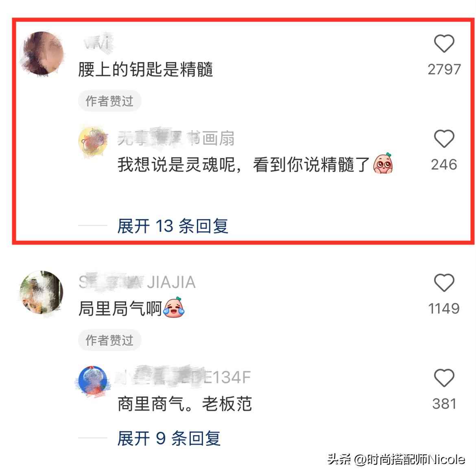This screenshot has width=476, height=476.
Task: Open the blue avatar of the user ending in E134F
Action: tap(93, 381)
